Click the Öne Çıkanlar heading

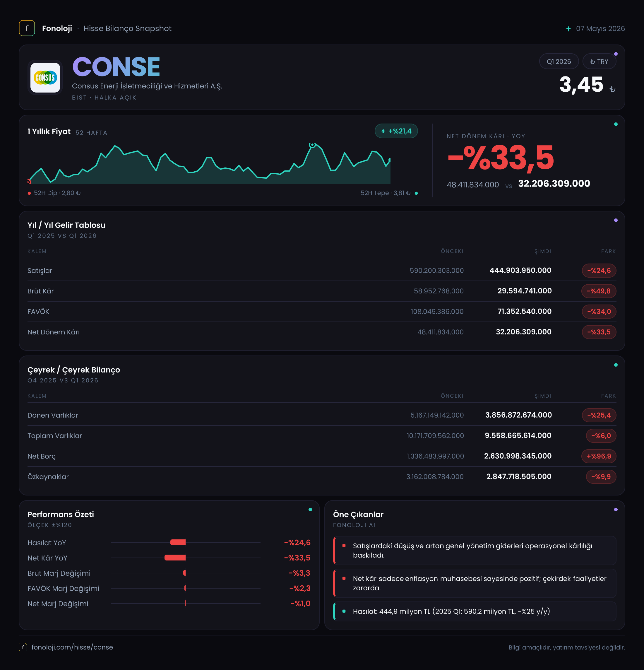point(358,514)
